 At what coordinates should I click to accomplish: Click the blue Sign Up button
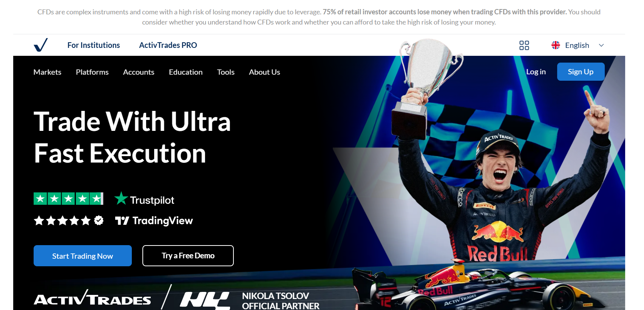[x=581, y=72]
